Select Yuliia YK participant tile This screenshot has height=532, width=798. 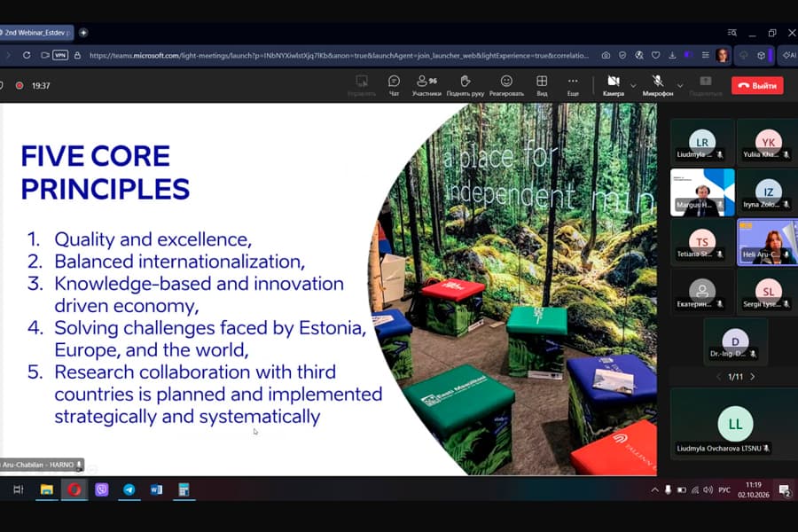click(x=768, y=143)
